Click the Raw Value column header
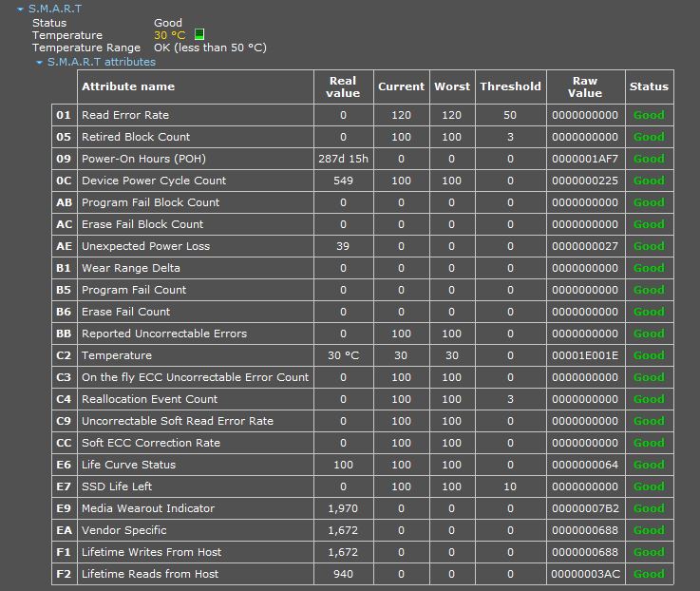Screen dimensions: 700x591 click(585, 86)
